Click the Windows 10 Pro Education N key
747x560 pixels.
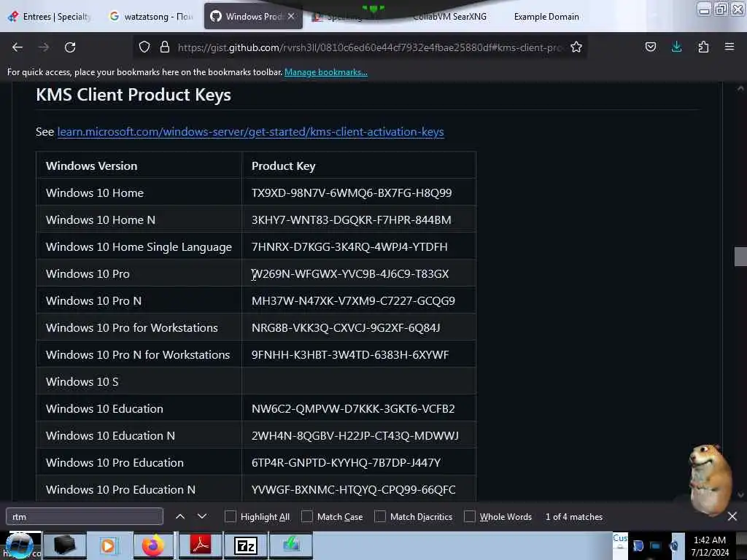tap(354, 489)
